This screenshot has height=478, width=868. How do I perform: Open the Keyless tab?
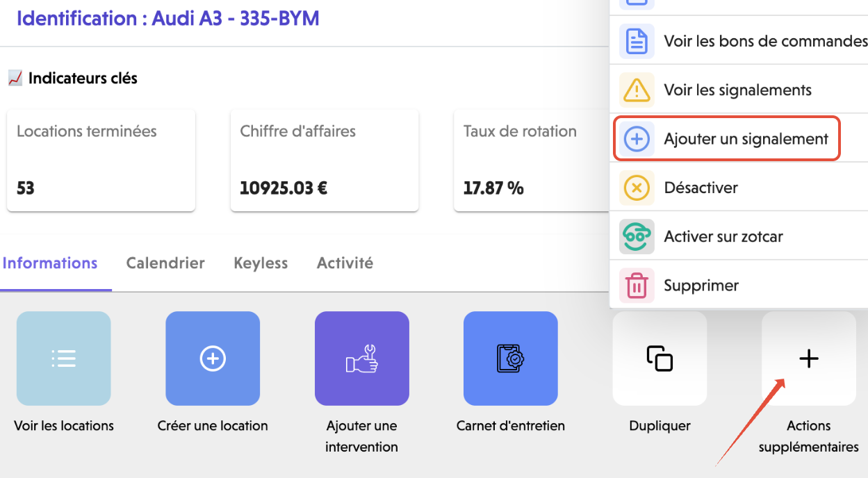tap(261, 263)
